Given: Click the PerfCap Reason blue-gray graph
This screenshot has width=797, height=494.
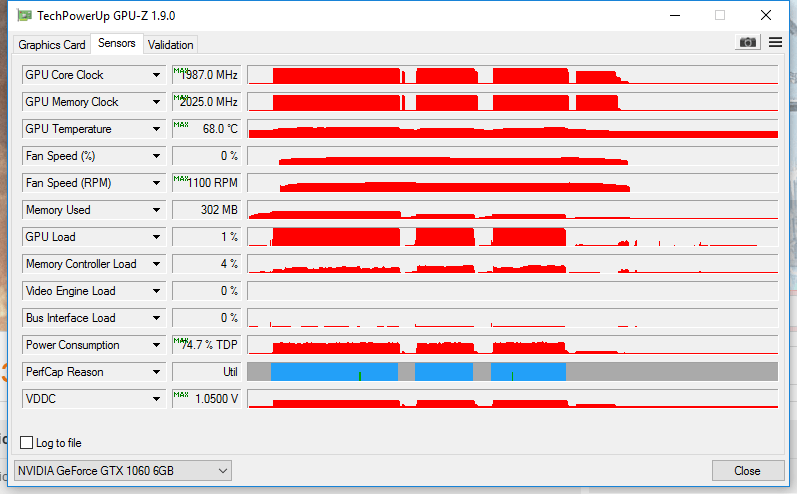Looking at the screenshot, I should [x=512, y=372].
